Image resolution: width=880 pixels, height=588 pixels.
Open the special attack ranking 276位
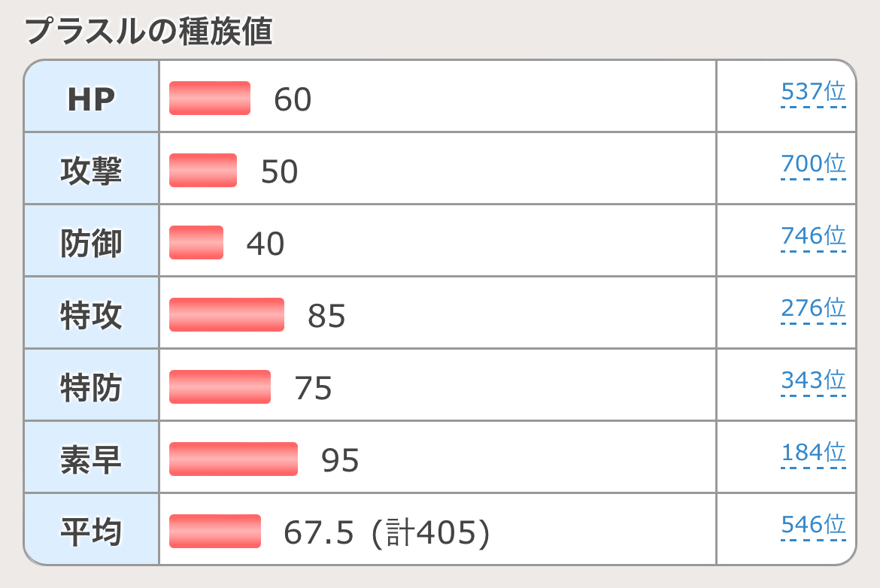[813, 308]
